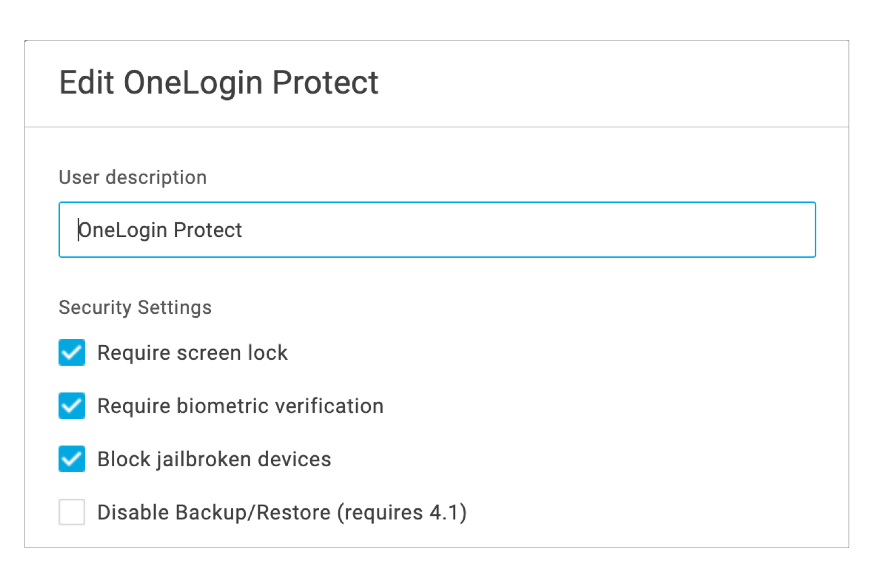874x588 pixels.
Task: Click the Edit OneLogin Protect dialog title
Action: (218, 82)
